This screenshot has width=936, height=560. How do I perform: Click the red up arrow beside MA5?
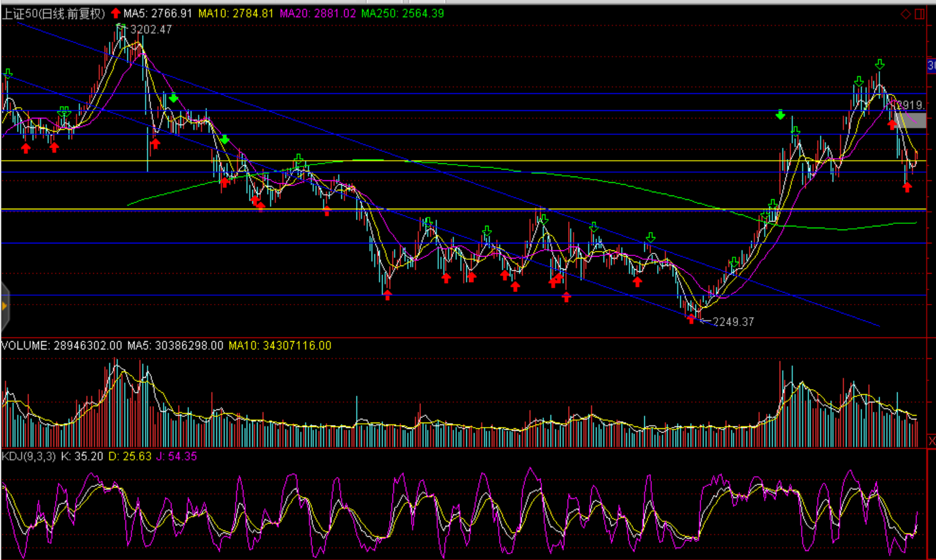coord(116,13)
